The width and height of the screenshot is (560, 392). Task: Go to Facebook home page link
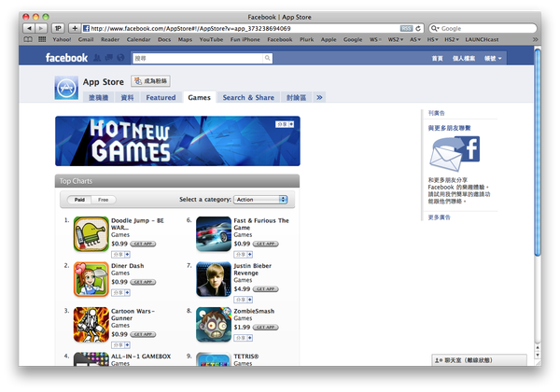pyautogui.click(x=437, y=58)
